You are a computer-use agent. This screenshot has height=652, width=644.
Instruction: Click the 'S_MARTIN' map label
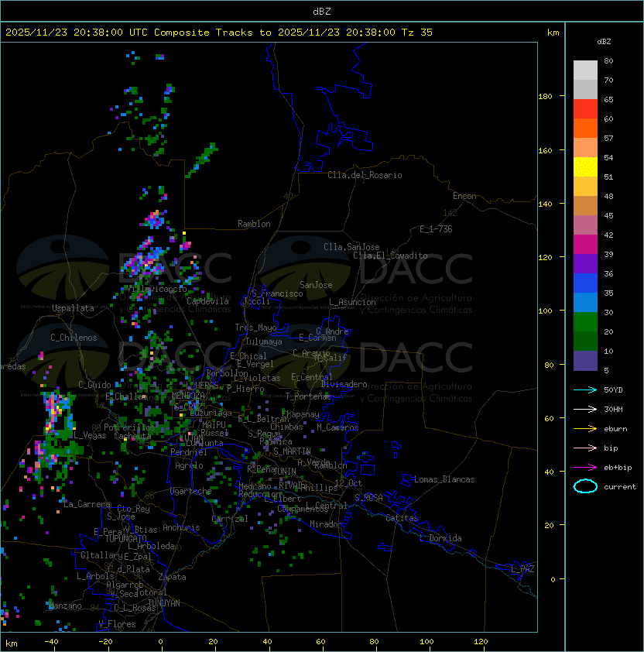tap(292, 451)
